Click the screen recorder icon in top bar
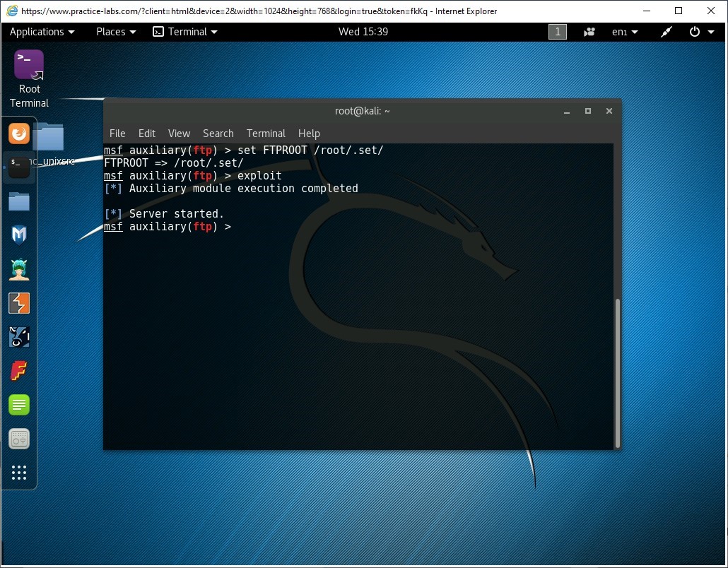Viewport: 728px width, 568px height. click(589, 32)
